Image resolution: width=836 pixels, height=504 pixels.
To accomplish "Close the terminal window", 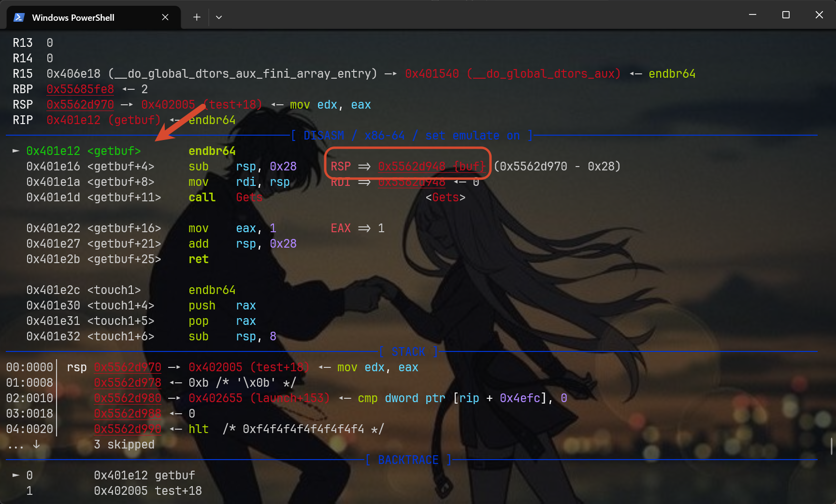I will pos(819,15).
